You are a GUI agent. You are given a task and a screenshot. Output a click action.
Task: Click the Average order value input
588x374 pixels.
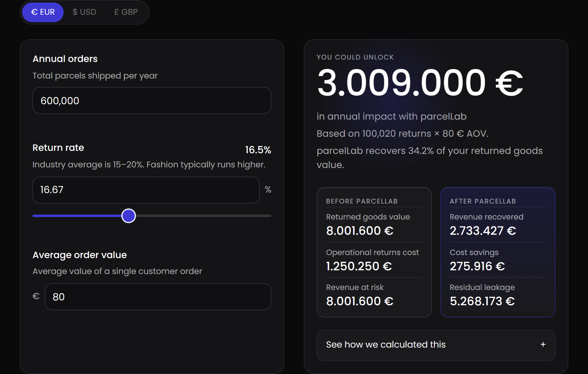click(x=158, y=297)
